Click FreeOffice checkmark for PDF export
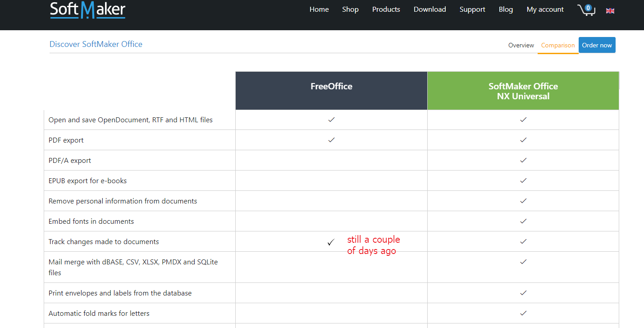The height and width of the screenshot is (328, 644). [331, 140]
